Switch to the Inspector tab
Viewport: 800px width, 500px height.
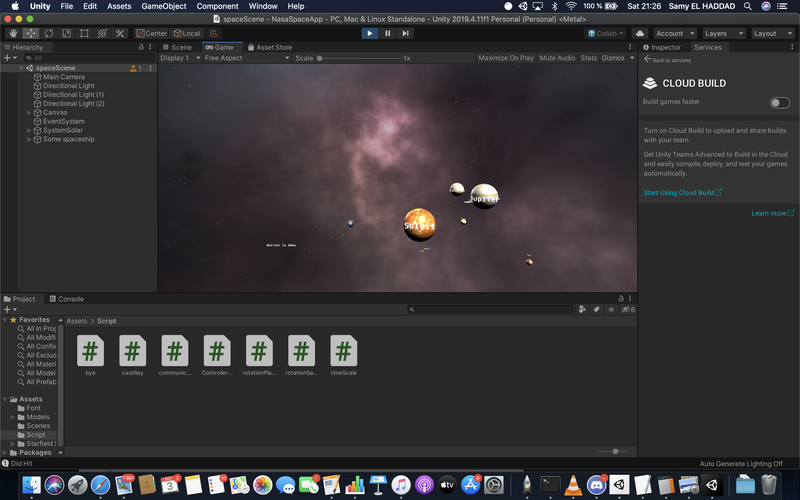click(x=665, y=47)
